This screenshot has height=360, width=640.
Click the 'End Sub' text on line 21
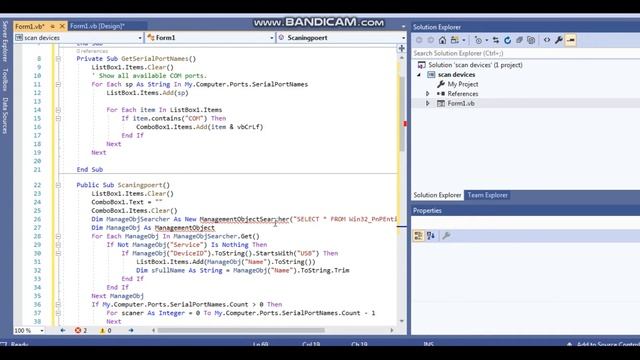click(x=90, y=169)
